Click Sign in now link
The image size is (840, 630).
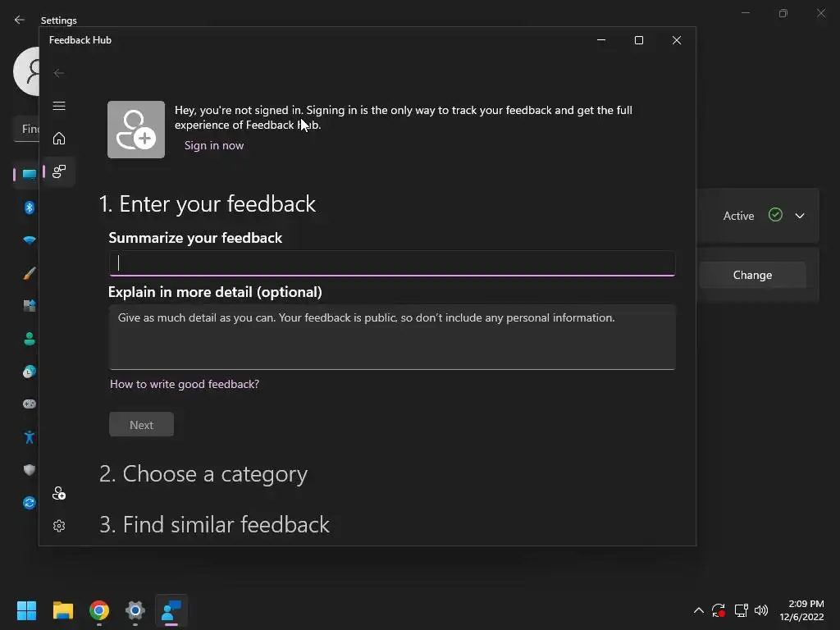[x=214, y=145]
